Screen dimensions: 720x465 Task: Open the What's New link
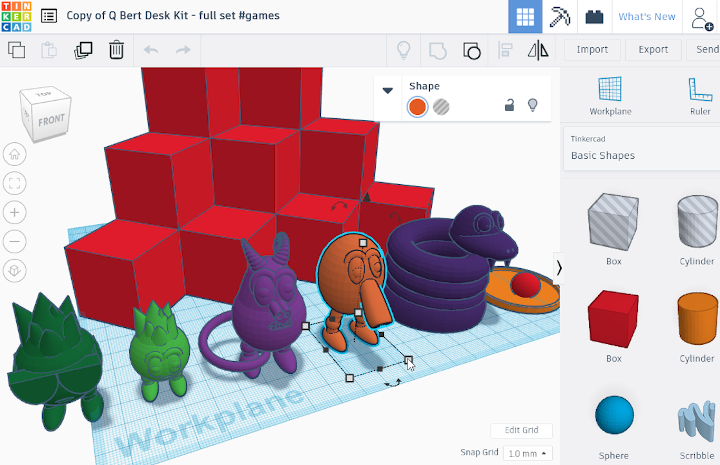pos(647,17)
